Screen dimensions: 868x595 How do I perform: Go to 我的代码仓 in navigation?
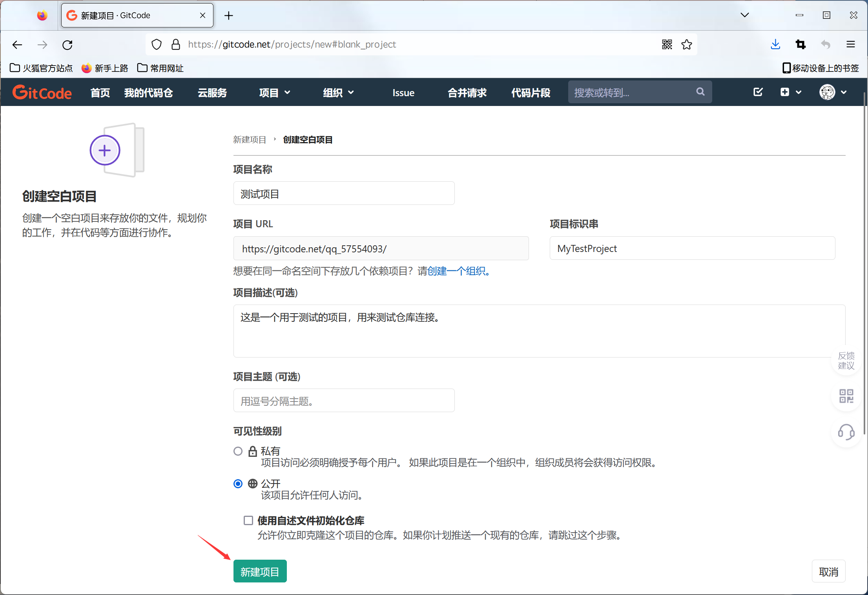[x=148, y=93]
